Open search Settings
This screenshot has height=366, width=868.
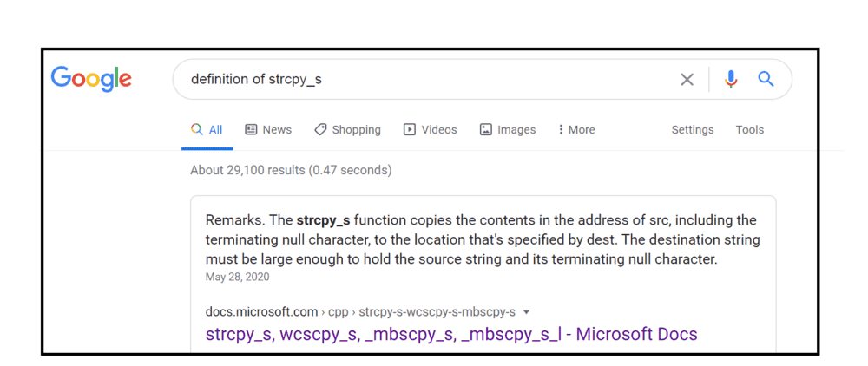tap(692, 130)
